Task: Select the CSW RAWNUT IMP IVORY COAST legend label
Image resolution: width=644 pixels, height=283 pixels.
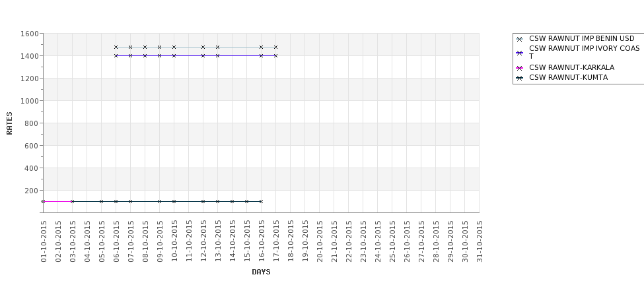Action: click(x=584, y=52)
